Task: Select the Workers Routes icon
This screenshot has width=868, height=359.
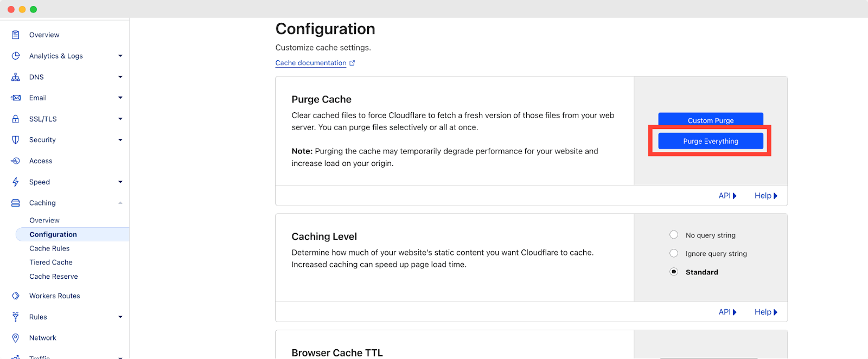Action: pos(16,296)
